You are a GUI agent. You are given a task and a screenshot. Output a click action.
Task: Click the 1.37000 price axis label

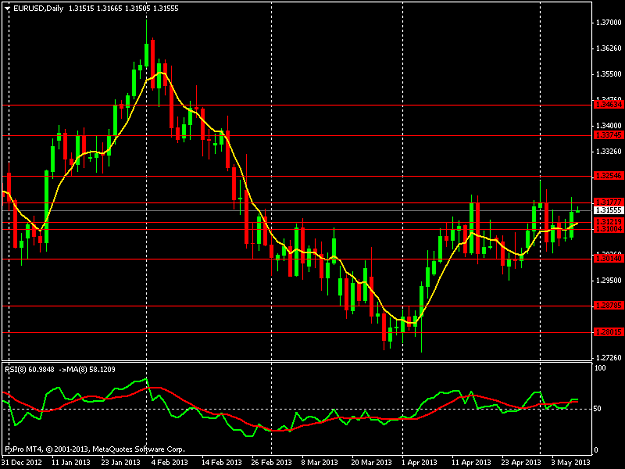608,23
